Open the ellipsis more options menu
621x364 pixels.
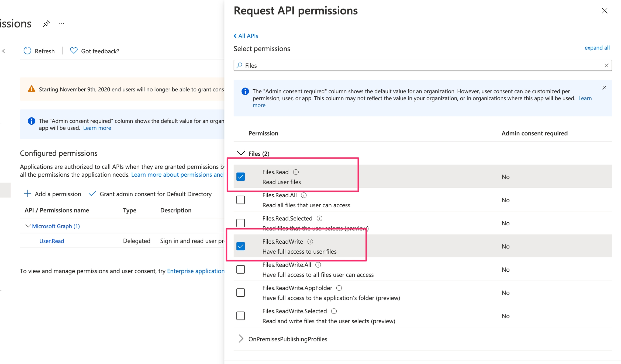click(61, 24)
